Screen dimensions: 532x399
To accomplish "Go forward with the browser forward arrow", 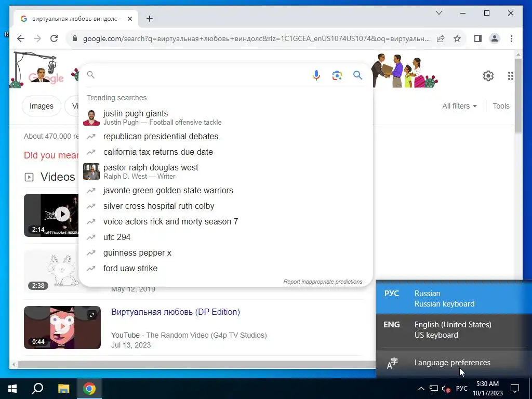I will pyautogui.click(x=37, y=38).
